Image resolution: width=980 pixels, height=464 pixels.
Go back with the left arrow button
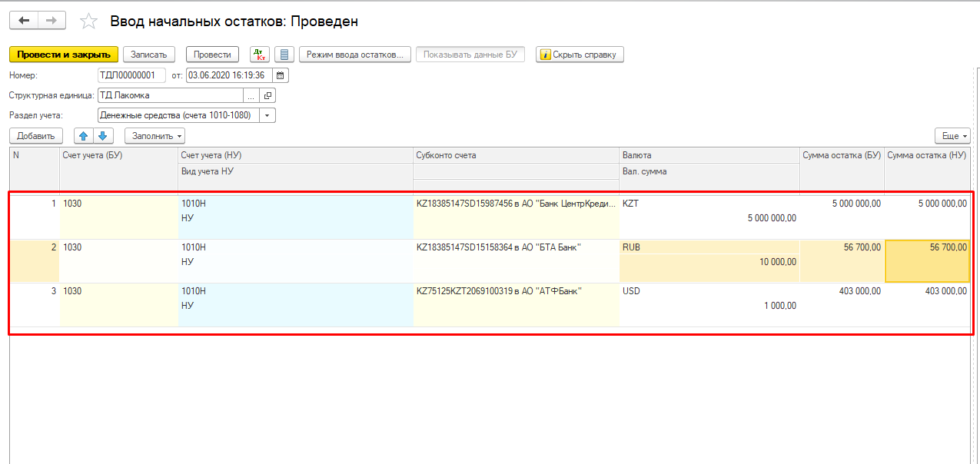(23, 21)
